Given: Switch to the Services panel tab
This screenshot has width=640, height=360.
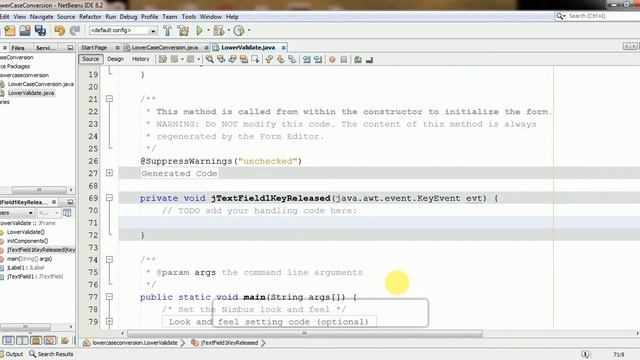Looking at the screenshot, I should pyautogui.click(x=45, y=48).
